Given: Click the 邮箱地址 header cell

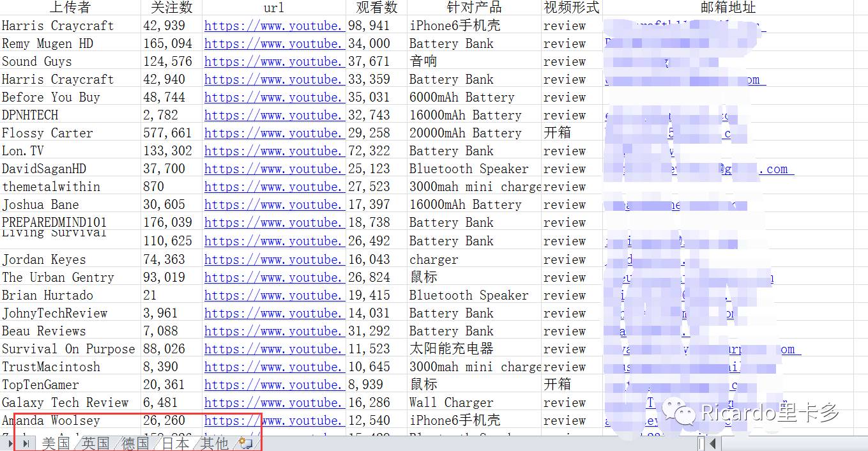Looking at the screenshot, I should 727,8.
